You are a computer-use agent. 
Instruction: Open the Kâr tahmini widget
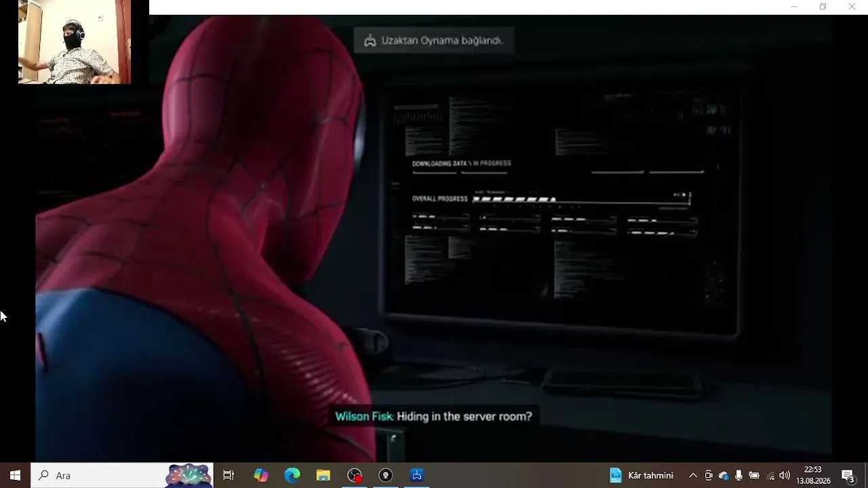642,476
